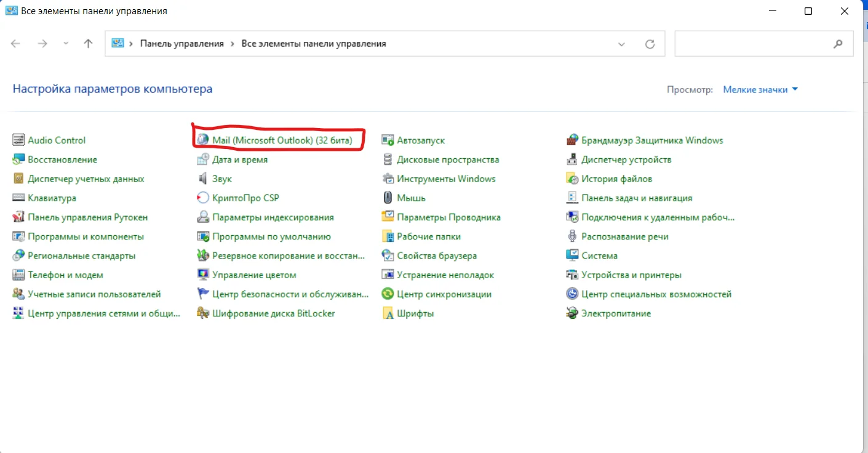Open История файлов link
The height and width of the screenshot is (453, 868).
[x=616, y=178]
